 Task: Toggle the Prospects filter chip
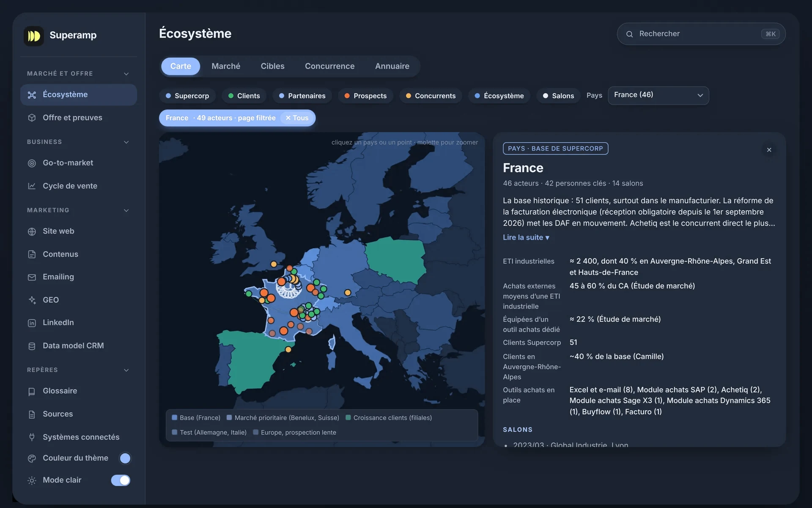[x=365, y=96]
